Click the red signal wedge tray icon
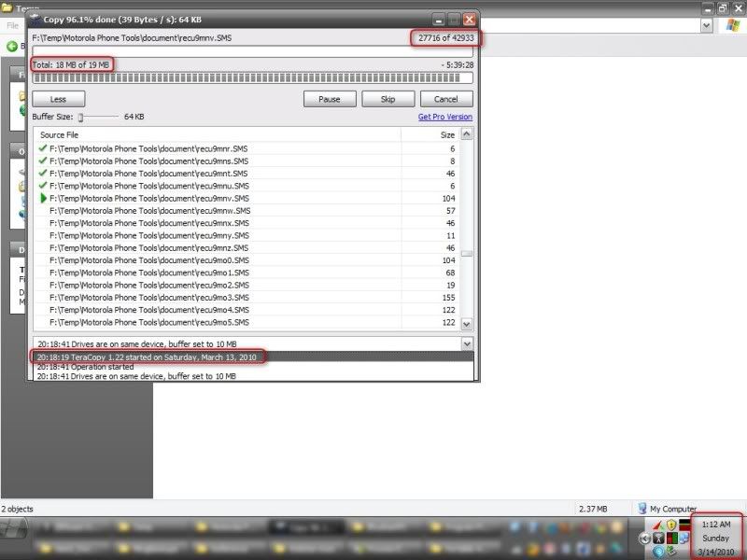The height and width of the screenshot is (560, 747). point(658,525)
